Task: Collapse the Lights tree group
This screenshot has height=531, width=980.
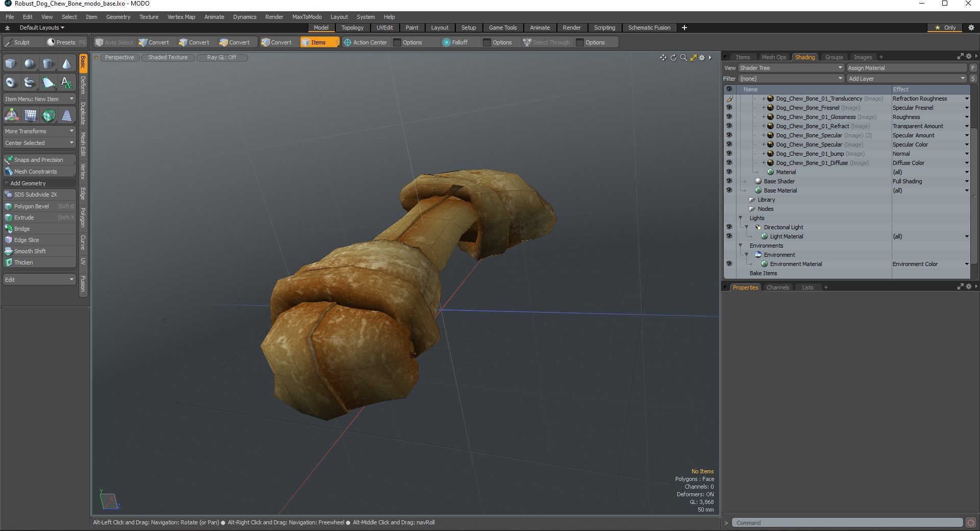Action: pos(741,218)
